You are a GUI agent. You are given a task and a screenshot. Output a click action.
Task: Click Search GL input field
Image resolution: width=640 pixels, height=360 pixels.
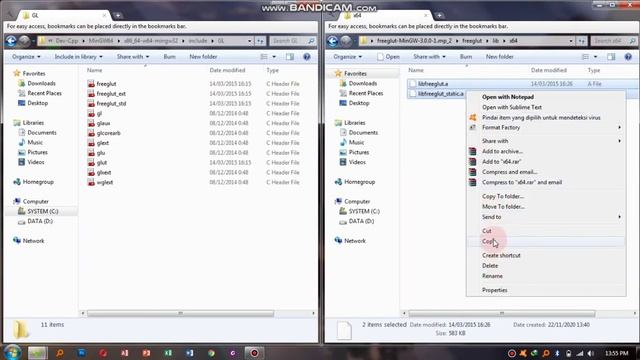click(x=293, y=41)
